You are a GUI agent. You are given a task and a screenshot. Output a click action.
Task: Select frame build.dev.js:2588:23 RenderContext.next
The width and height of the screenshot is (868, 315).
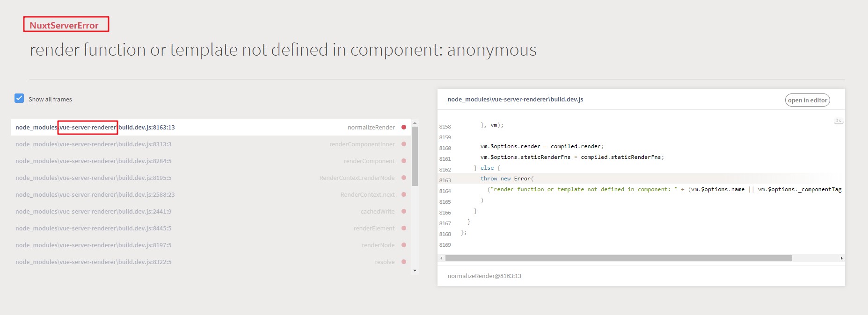coord(211,194)
